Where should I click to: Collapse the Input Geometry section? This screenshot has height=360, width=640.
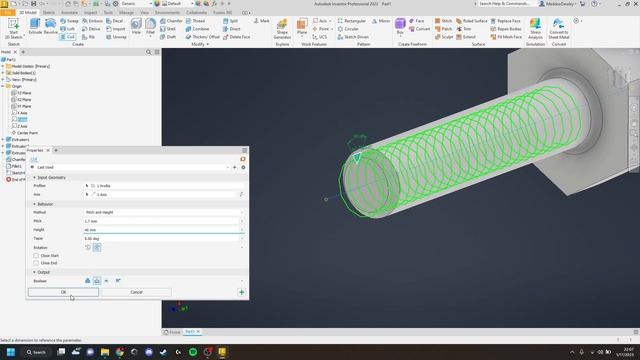[34, 178]
